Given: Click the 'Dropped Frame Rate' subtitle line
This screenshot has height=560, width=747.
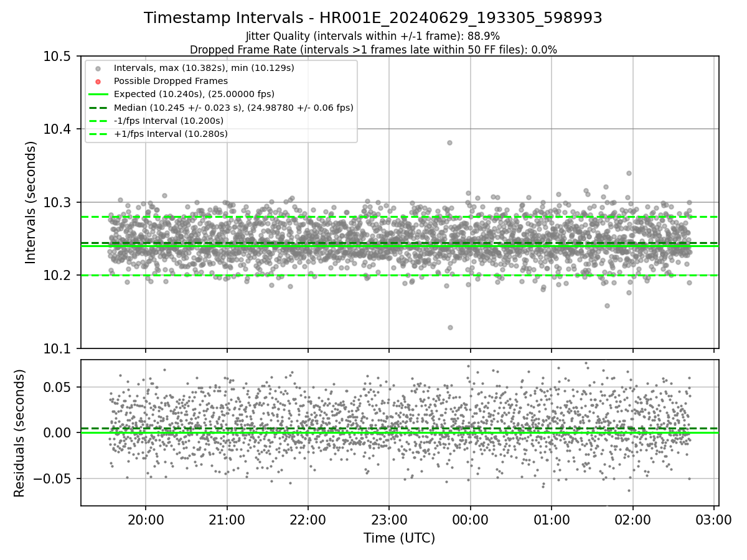Looking at the screenshot, I should point(373,50).
